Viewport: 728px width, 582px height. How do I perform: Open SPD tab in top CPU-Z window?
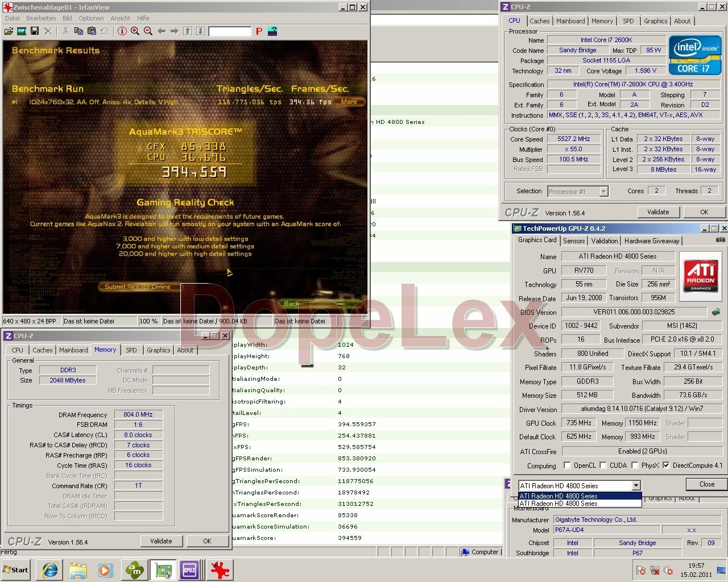click(628, 21)
